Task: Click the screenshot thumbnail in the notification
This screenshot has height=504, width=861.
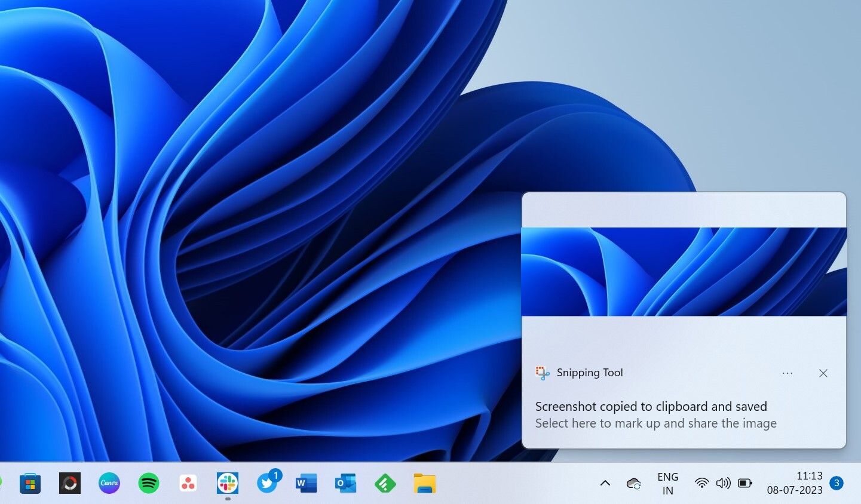Action: (684, 272)
